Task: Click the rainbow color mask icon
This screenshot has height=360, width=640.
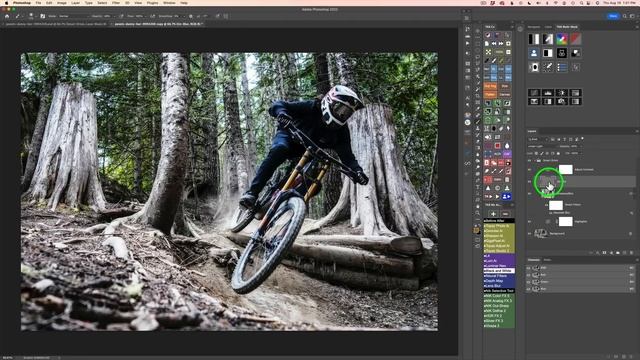Action: (x=562, y=39)
